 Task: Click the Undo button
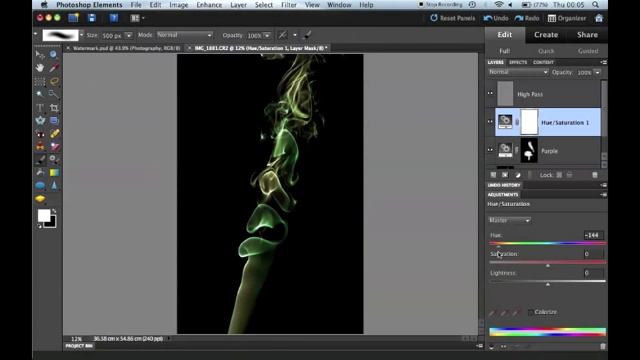496,18
